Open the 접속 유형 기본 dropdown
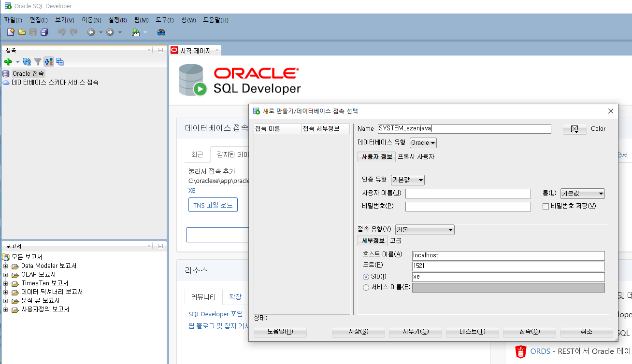The width and height of the screenshot is (632, 364). click(x=425, y=230)
